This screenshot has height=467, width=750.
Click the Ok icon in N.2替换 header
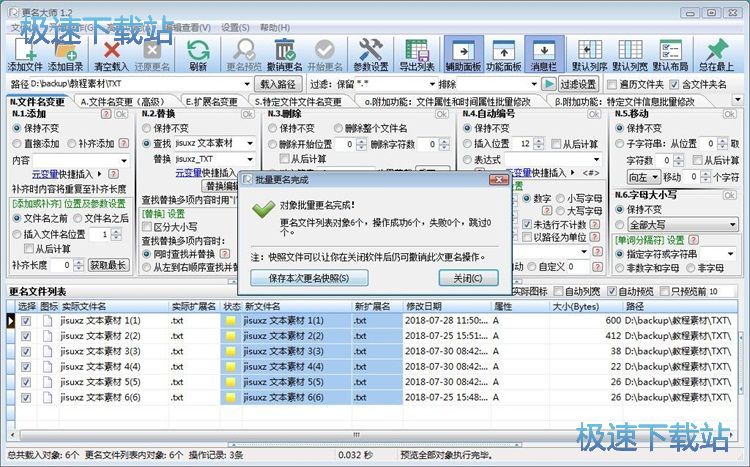(247, 114)
